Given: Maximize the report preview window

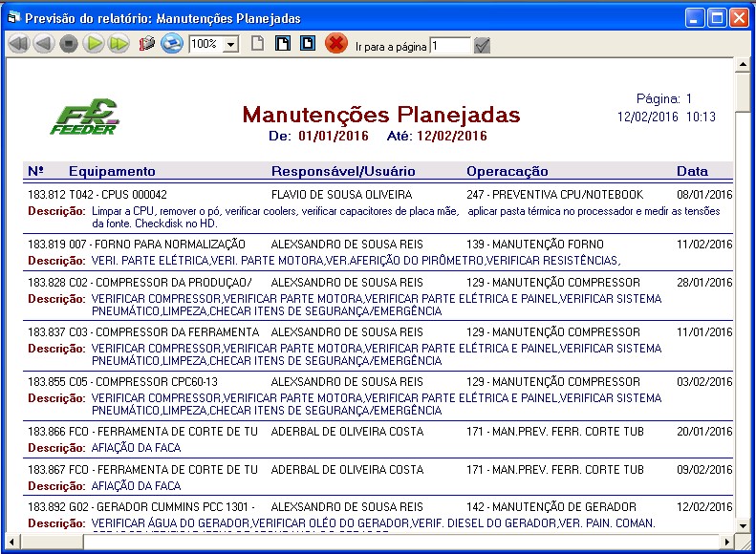Looking at the screenshot, I should click(x=717, y=18).
